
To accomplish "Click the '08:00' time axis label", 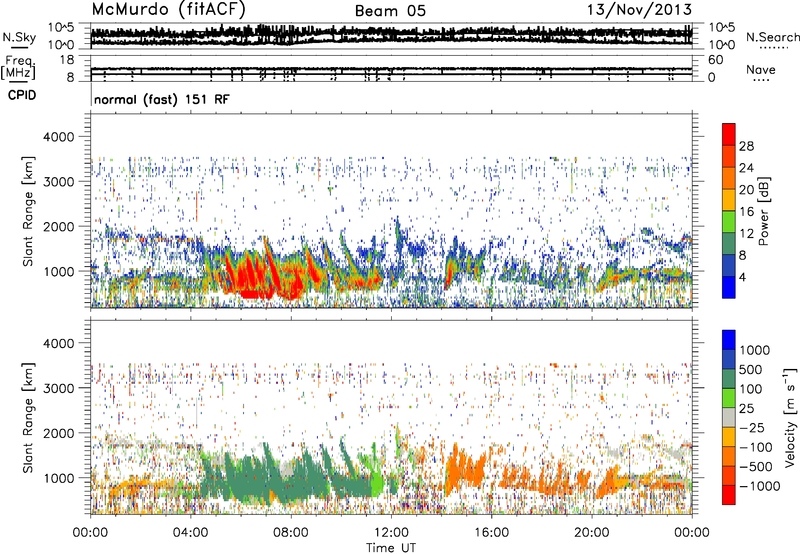I will coord(291,533).
